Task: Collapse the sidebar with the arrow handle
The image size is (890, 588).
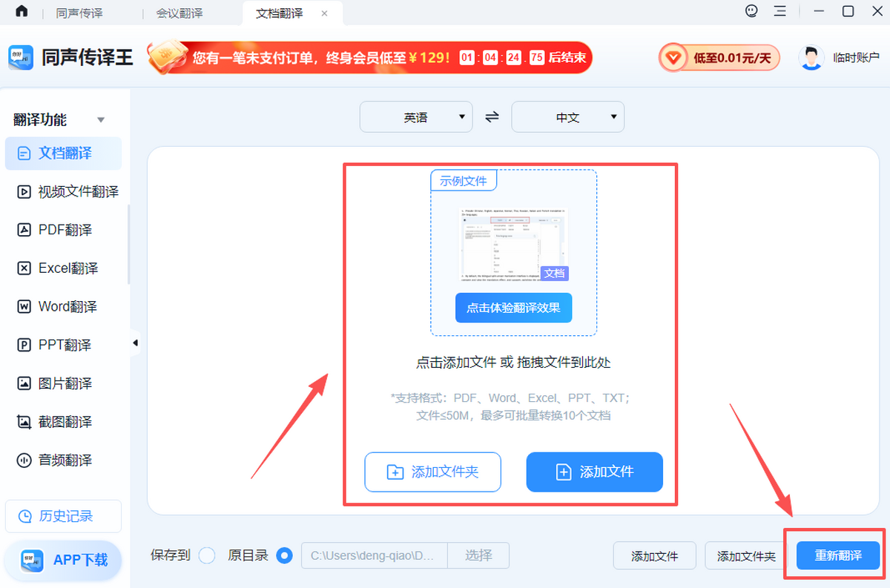Action: point(135,343)
